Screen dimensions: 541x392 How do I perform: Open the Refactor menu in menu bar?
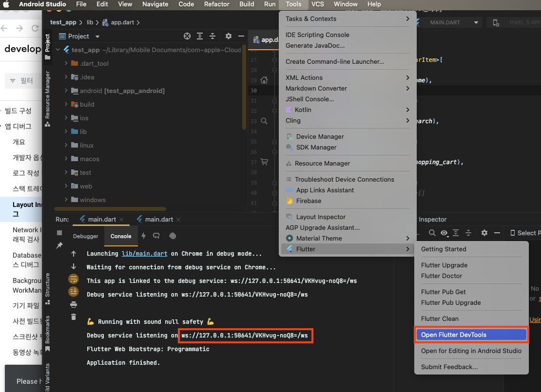click(217, 4)
